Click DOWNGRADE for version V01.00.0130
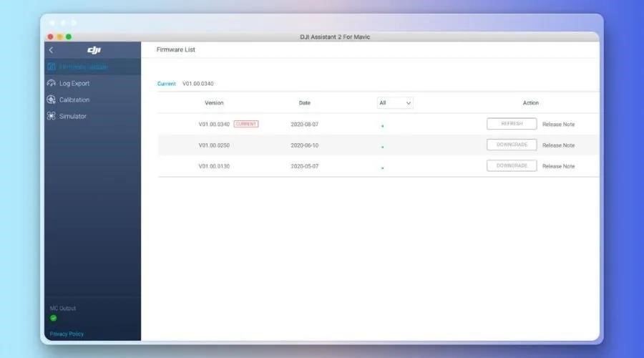The width and height of the screenshot is (644, 358). (512, 165)
